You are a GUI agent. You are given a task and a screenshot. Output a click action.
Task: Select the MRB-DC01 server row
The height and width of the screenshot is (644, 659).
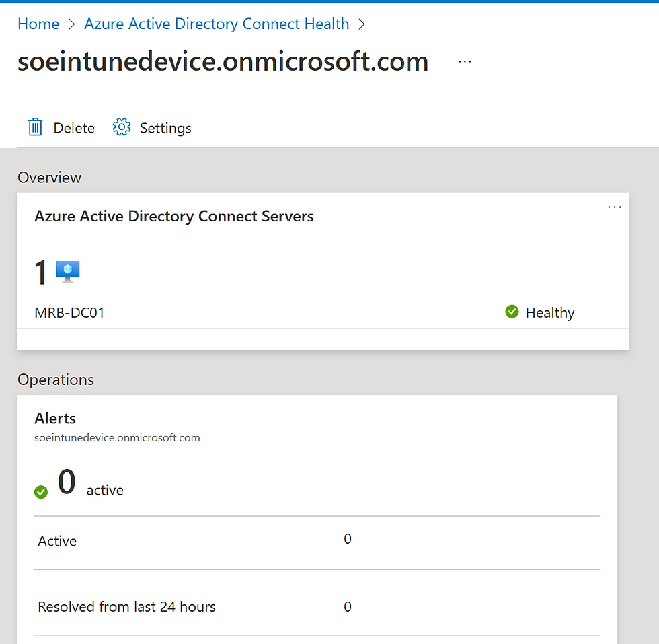323,312
